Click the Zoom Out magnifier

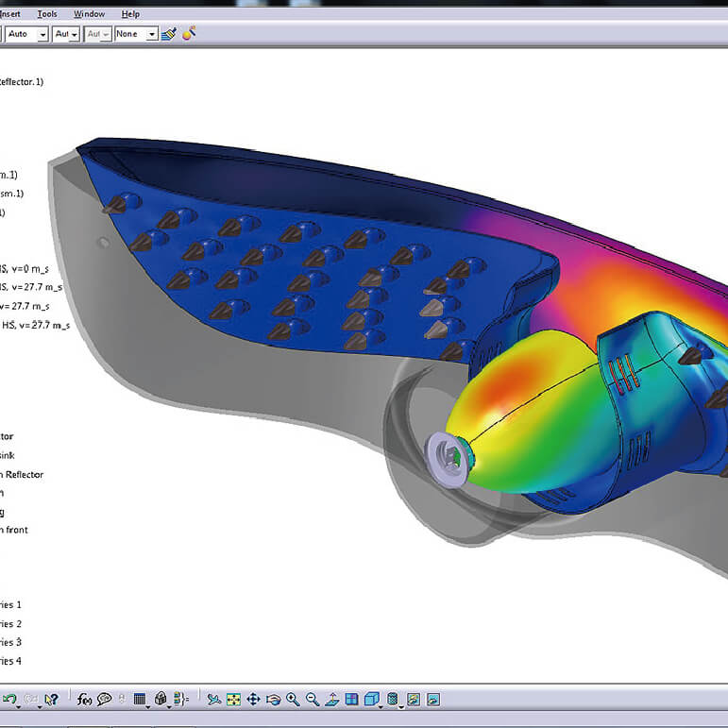pyautogui.click(x=312, y=700)
